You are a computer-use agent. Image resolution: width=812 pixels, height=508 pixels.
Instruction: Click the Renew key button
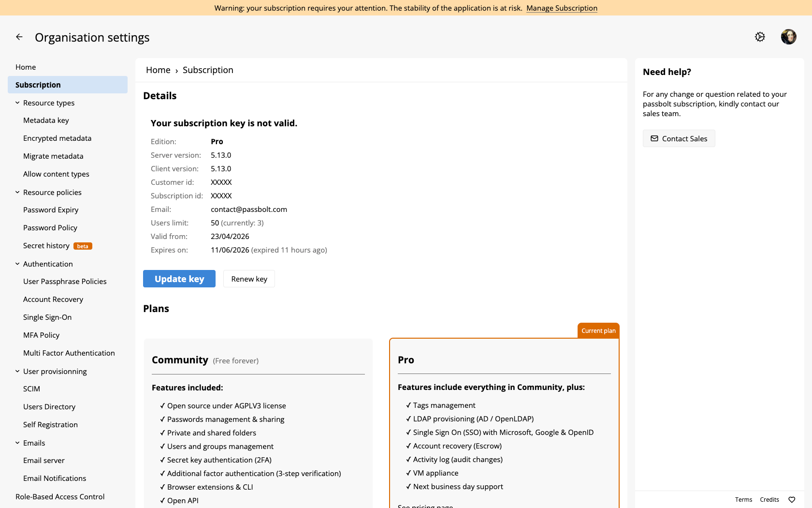pos(249,279)
